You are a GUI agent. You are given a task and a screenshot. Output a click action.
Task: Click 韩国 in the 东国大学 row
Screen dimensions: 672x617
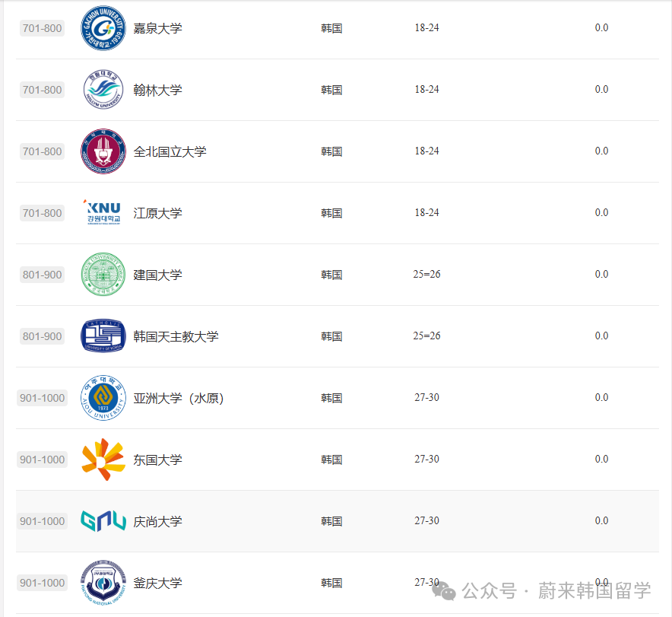[x=331, y=460]
